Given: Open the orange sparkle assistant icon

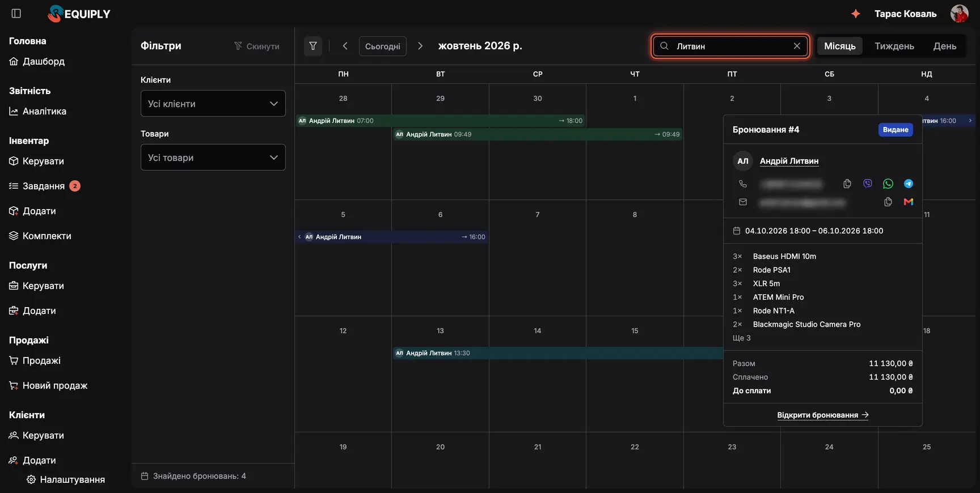Looking at the screenshot, I should pyautogui.click(x=856, y=14).
